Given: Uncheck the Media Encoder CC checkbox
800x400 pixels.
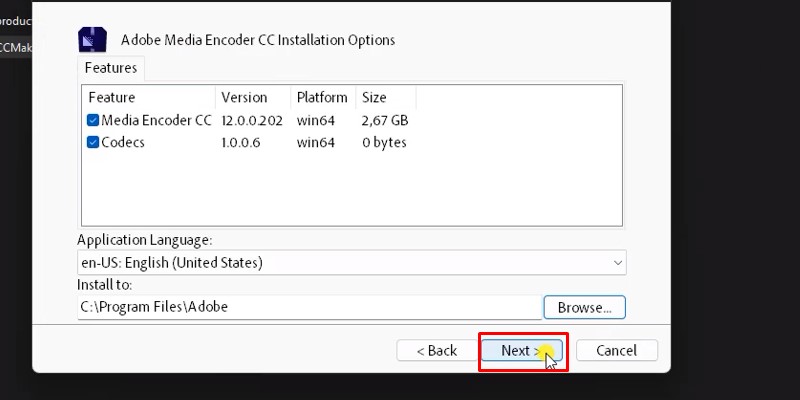Looking at the screenshot, I should (x=93, y=121).
